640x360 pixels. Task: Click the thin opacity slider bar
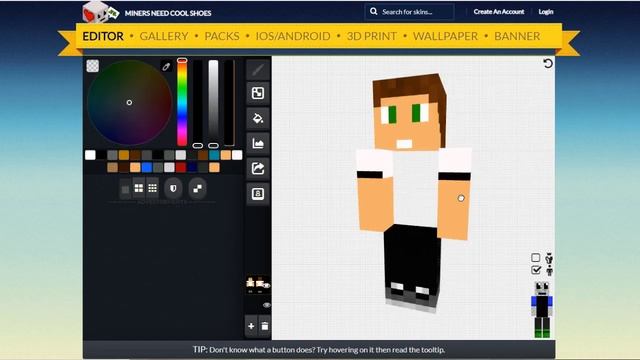tap(229, 103)
